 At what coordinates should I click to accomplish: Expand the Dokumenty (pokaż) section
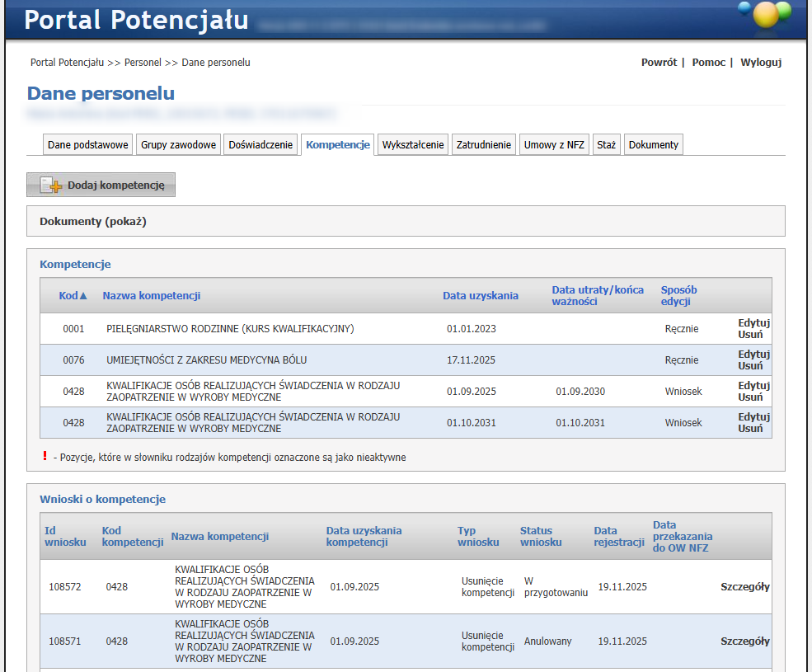(93, 221)
